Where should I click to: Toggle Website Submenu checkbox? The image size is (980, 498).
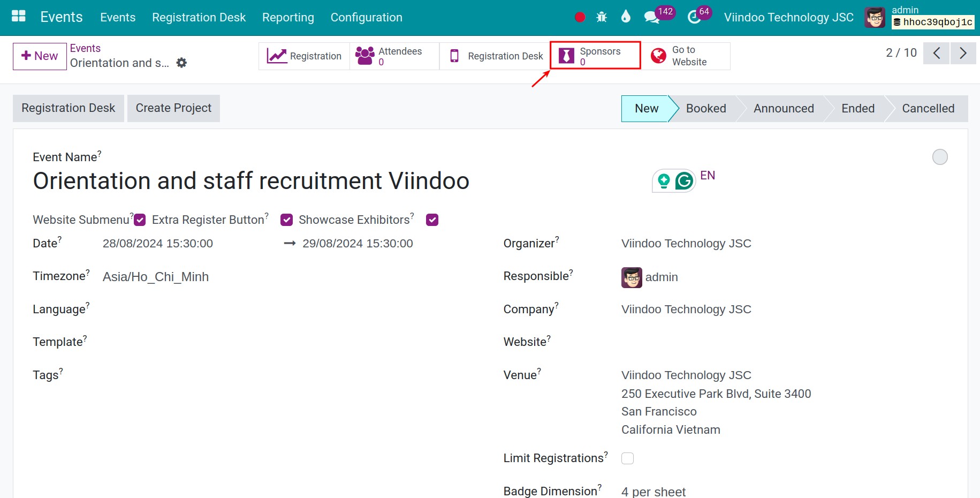point(140,220)
